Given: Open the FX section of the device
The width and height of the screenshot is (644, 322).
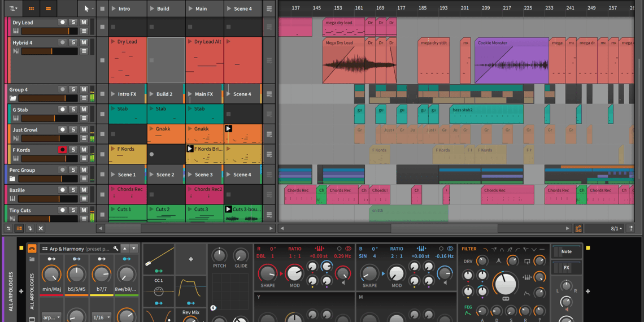Looking at the screenshot, I should [566, 268].
